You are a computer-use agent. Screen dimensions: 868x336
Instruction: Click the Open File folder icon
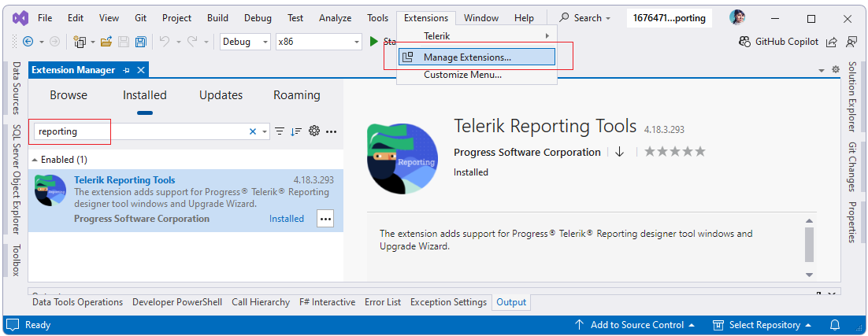point(106,42)
